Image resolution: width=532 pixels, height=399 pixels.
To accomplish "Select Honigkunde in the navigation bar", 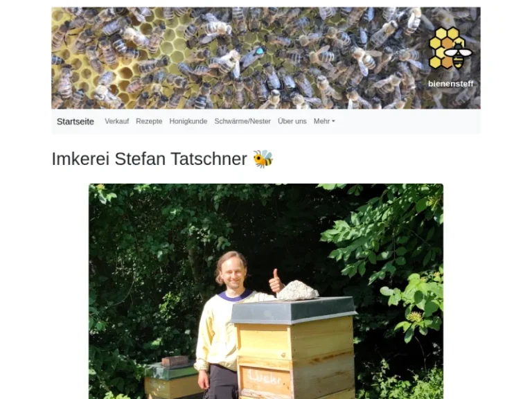I will click(x=188, y=121).
